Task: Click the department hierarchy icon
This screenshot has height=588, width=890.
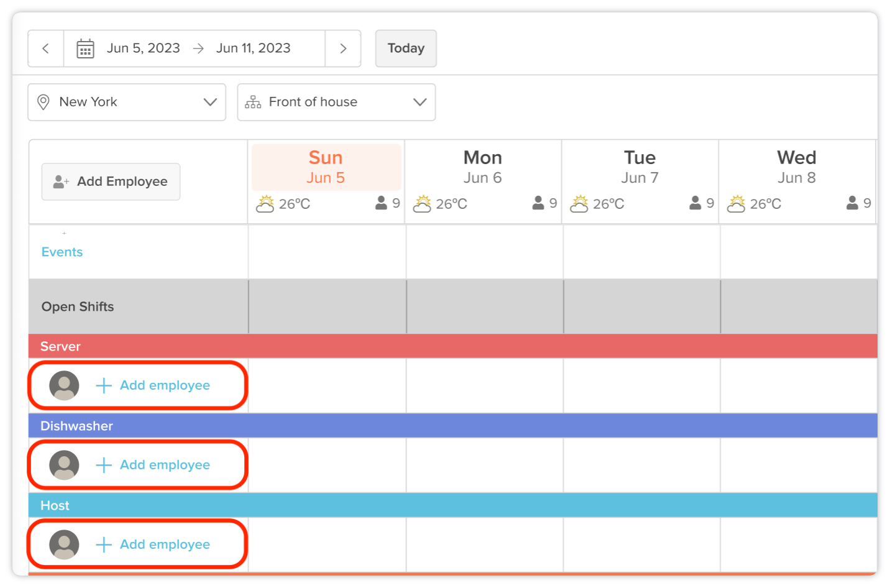Action: pos(253,102)
